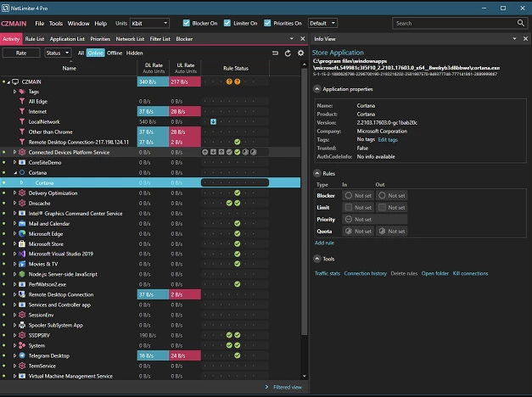The height and width of the screenshot is (397, 532).
Task: Switch to the Rule List tab
Action: (35, 39)
